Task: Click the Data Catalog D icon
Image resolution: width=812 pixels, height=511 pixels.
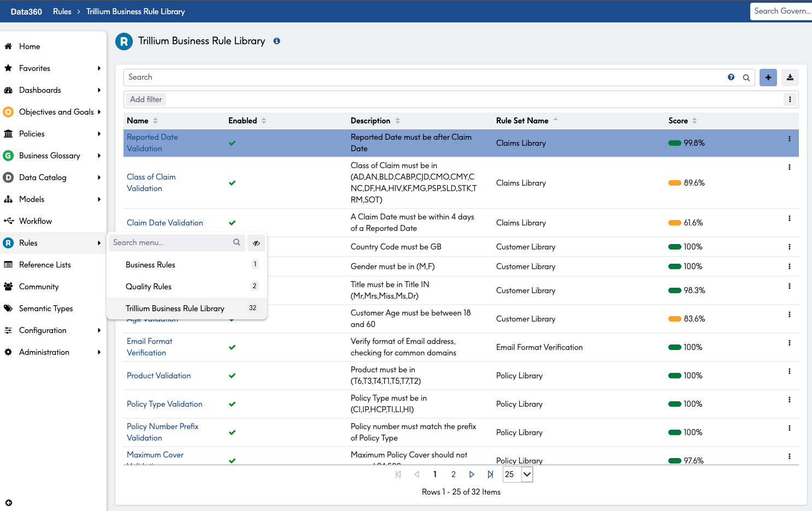Action: 8,177
